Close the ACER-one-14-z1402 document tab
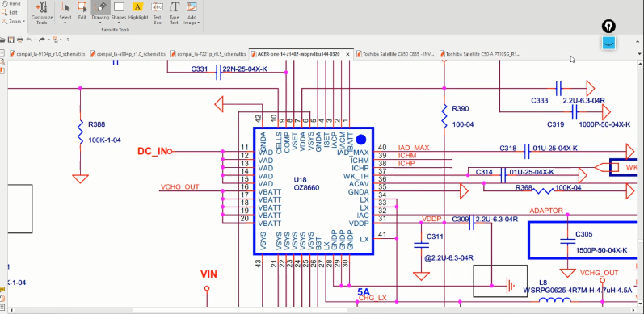 pyautogui.click(x=348, y=54)
